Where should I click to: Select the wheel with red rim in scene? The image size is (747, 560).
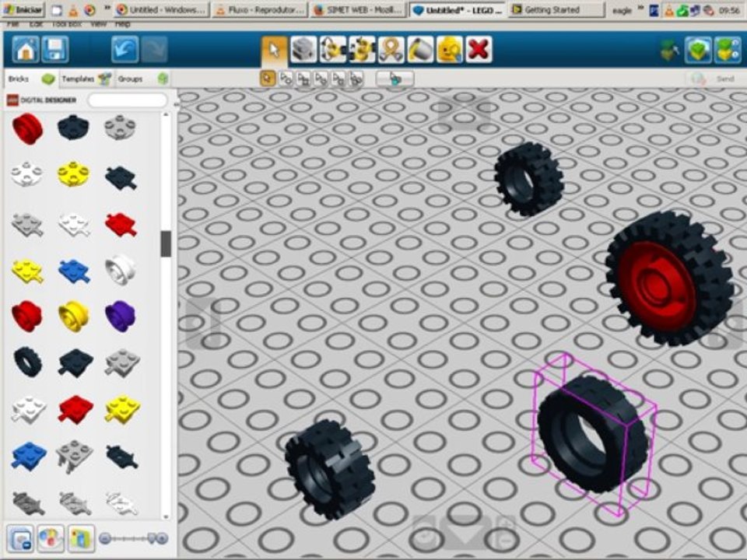point(669,279)
